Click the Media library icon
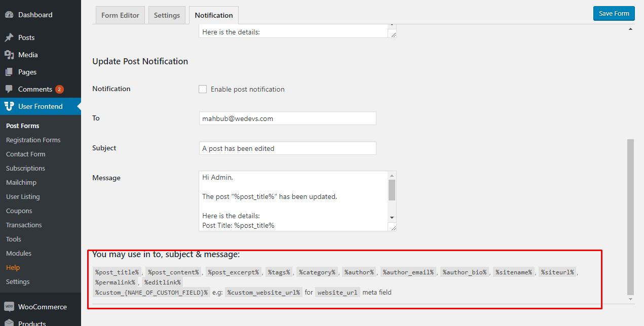The height and width of the screenshot is (326, 644). pyautogui.click(x=9, y=55)
